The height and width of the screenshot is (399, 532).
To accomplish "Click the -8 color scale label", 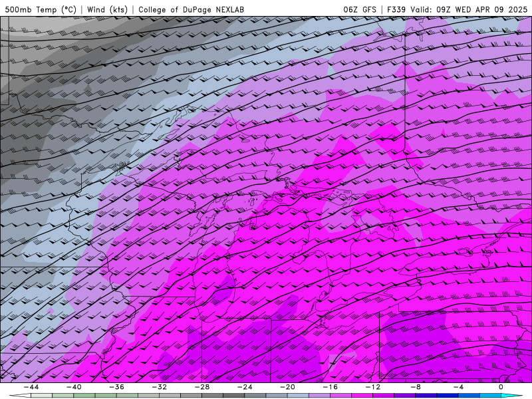I will (416, 387).
